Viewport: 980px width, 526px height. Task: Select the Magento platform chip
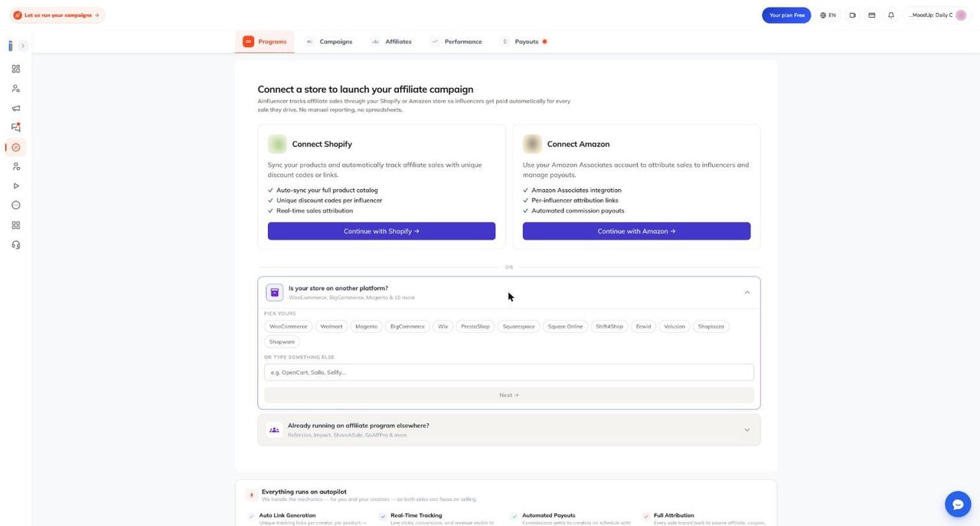(x=367, y=326)
